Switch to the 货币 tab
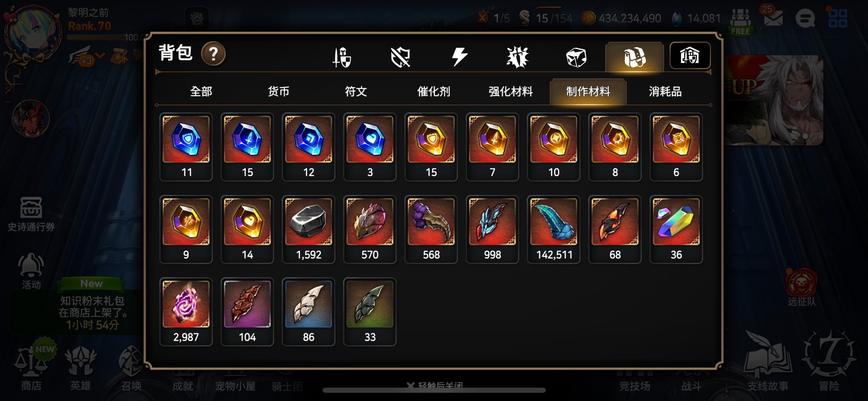The image size is (868, 401). (x=278, y=92)
